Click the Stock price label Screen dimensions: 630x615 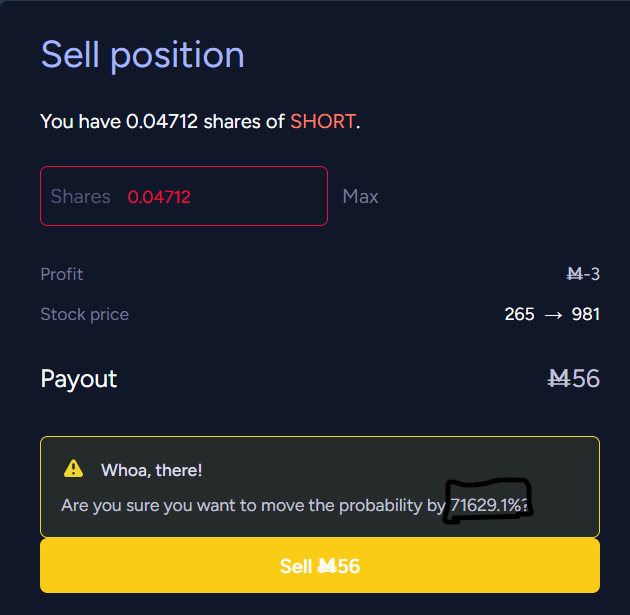(x=85, y=314)
